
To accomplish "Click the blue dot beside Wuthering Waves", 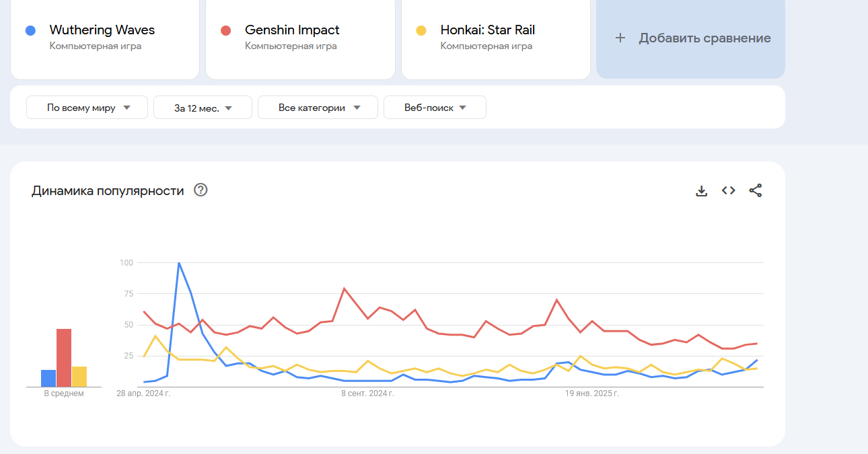I will click(30, 30).
